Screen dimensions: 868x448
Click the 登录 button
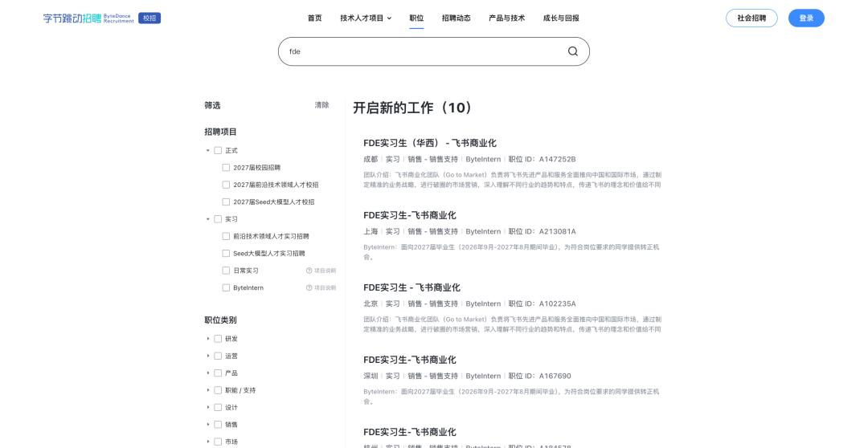point(807,18)
